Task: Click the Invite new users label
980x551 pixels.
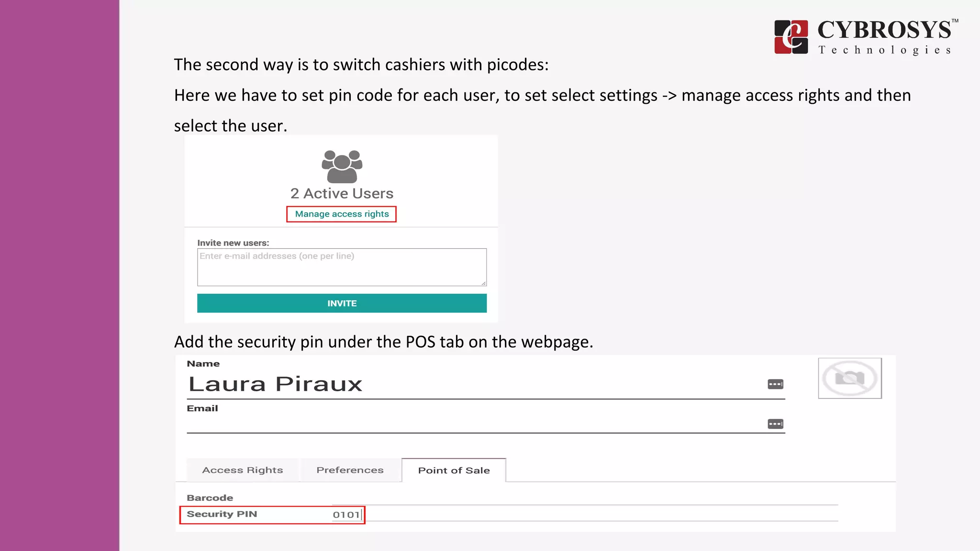Action: pos(233,243)
